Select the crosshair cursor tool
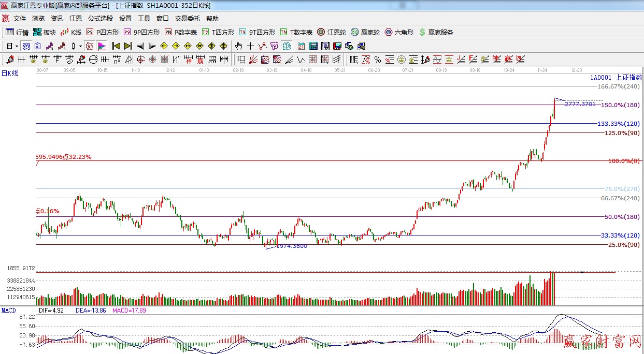The image size is (644, 354). pos(251,46)
